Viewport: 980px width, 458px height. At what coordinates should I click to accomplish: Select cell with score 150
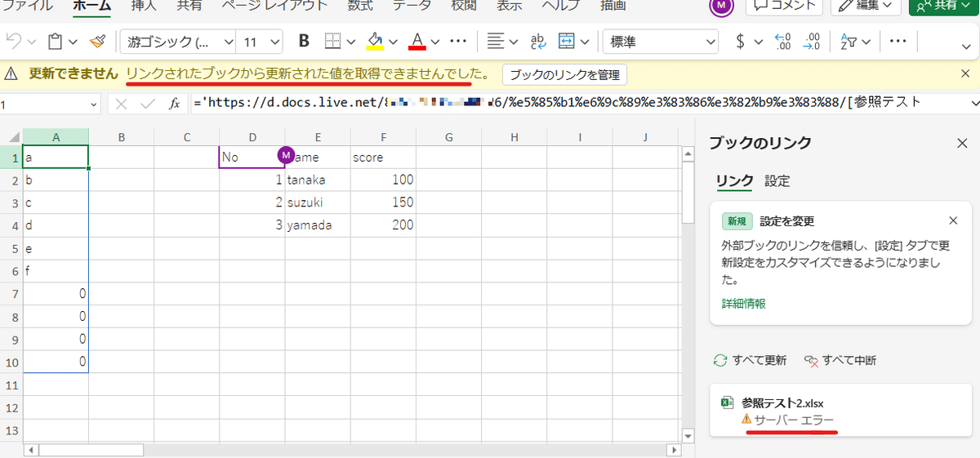click(383, 202)
